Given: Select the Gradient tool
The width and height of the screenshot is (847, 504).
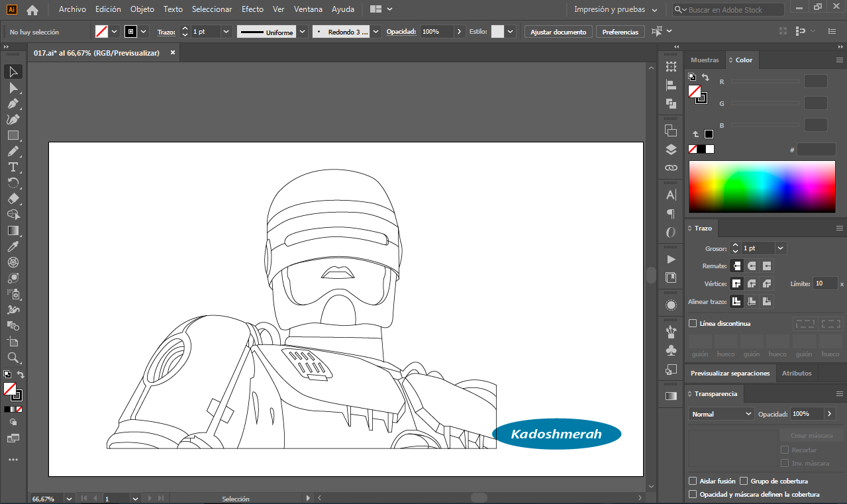Looking at the screenshot, I should coord(13,230).
